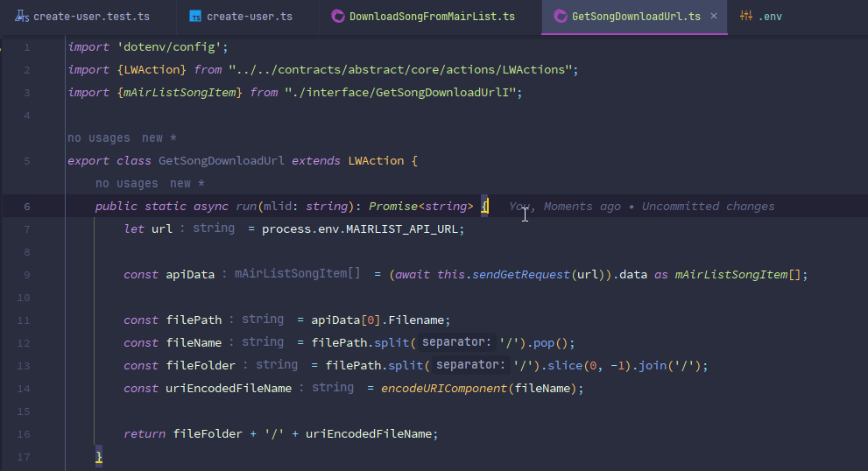The width and height of the screenshot is (868, 471).
Task: Click the "Uncommitted changes" inline blame annotation
Action: click(708, 207)
